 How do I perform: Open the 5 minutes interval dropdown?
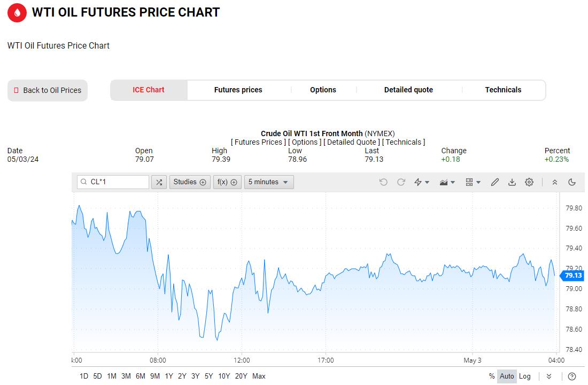(268, 182)
